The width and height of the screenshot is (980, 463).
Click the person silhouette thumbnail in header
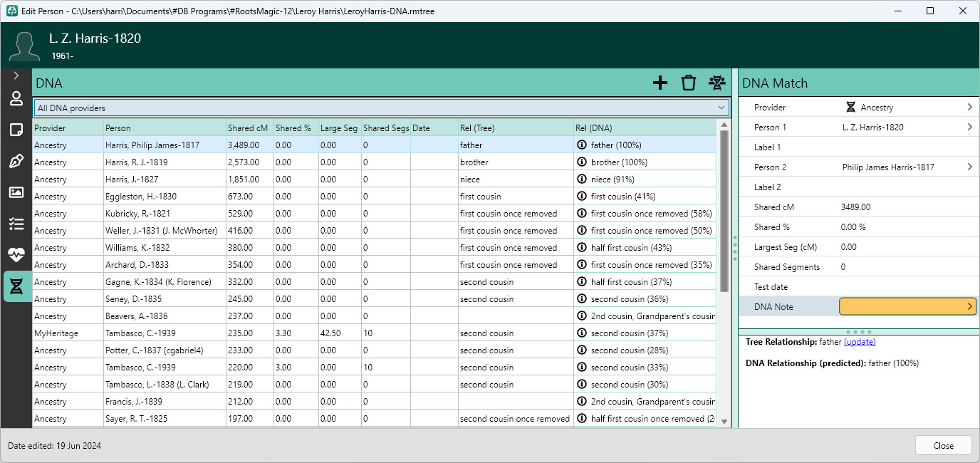coord(24,46)
